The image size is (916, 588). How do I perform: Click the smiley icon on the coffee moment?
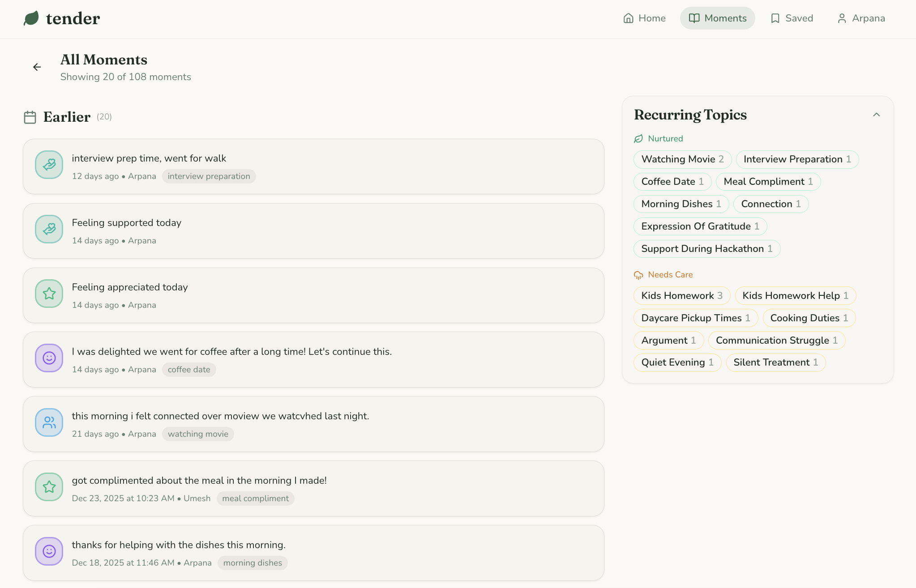click(x=49, y=358)
